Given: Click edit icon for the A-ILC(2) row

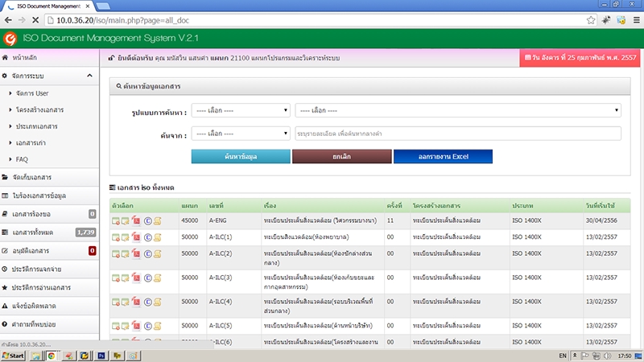Looking at the screenshot, I should tap(126, 254).
